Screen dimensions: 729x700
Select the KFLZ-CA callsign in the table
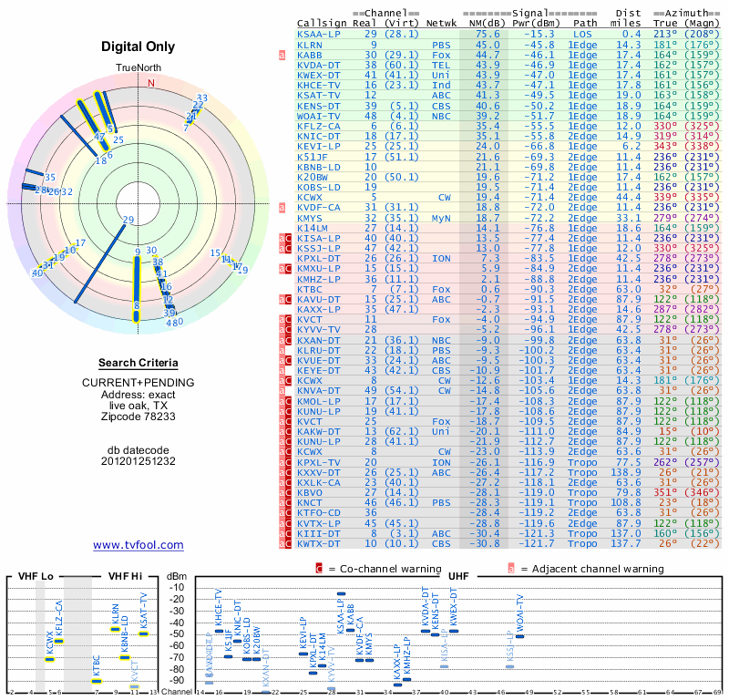click(x=319, y=127)
